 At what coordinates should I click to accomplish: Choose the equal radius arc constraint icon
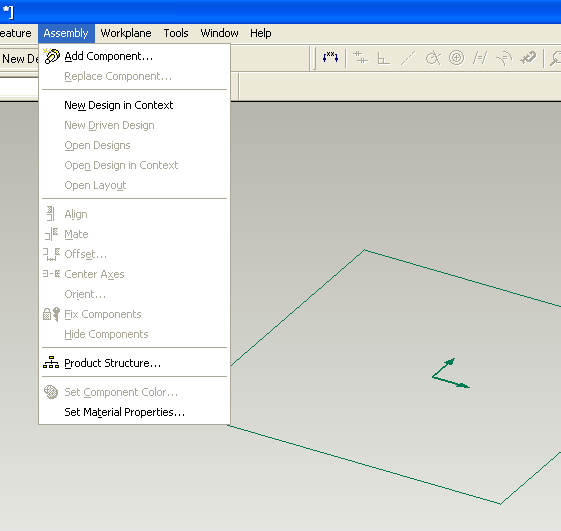[504, 58]
